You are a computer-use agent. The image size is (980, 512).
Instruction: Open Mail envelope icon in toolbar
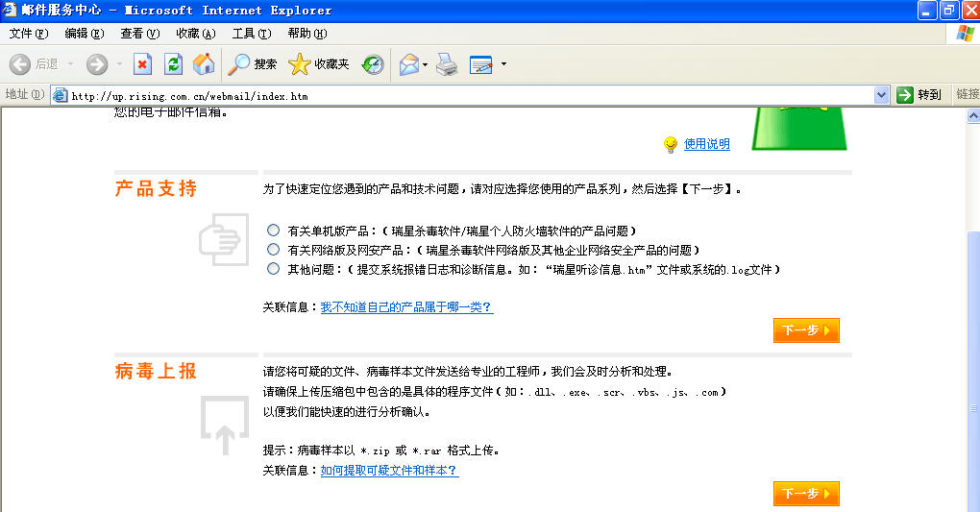[408, 63]
